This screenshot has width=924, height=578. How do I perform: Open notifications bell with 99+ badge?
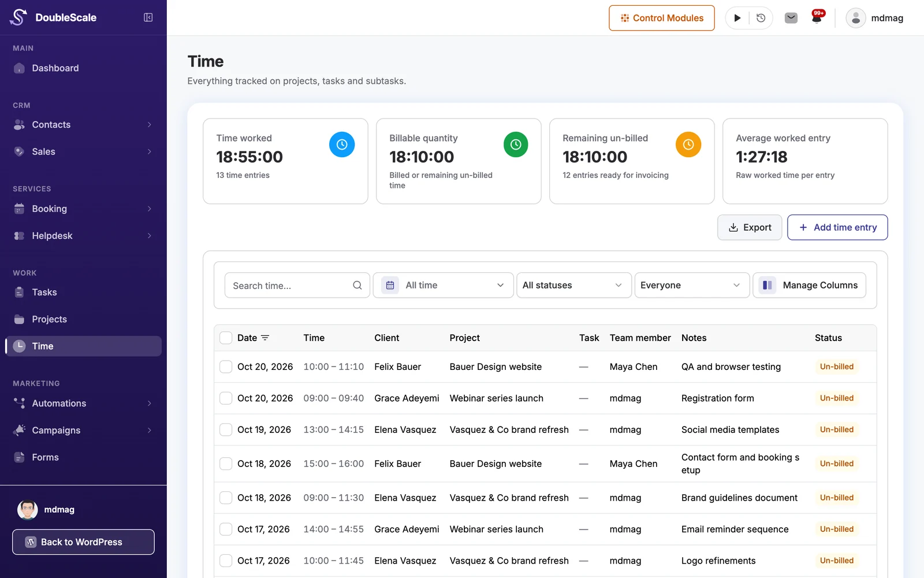817,17
